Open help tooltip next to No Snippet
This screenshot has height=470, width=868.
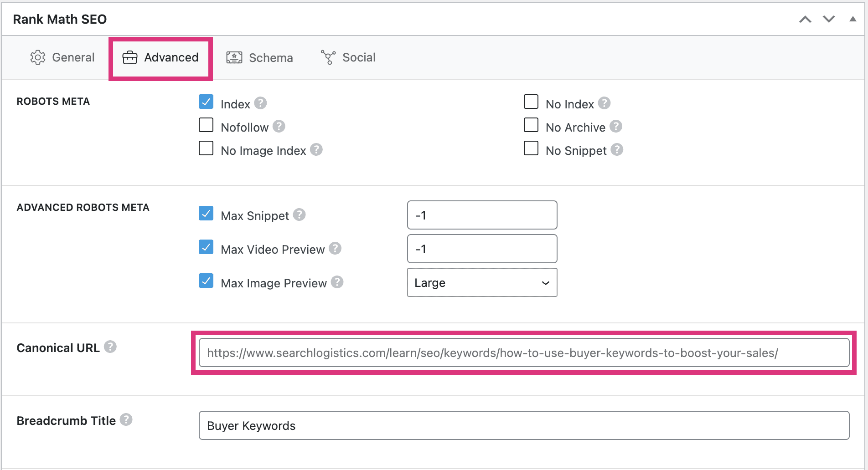click(x=617, y=149)
